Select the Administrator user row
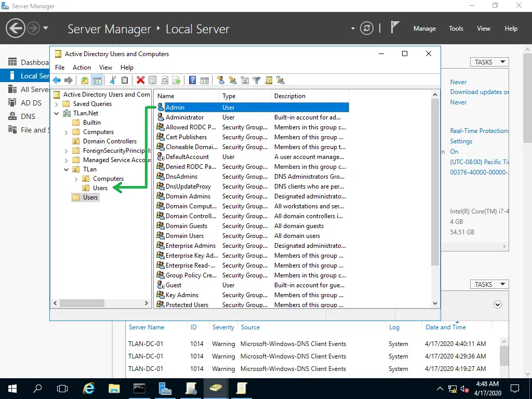 (252, 117)
